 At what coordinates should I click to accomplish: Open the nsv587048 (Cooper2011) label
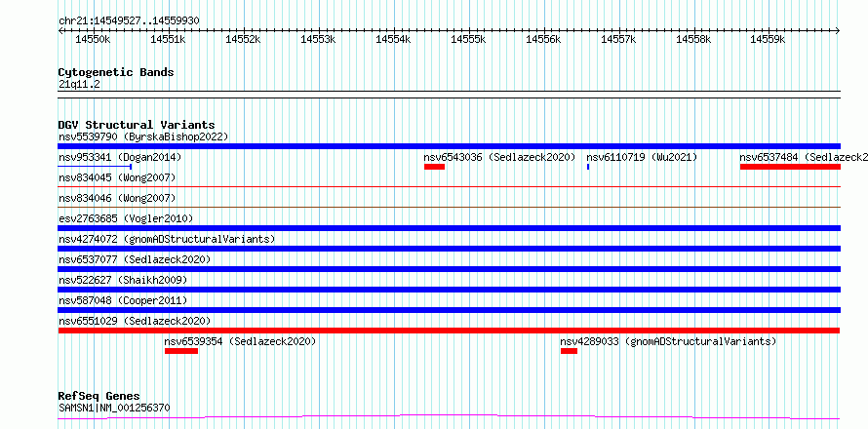pos(123,300)
